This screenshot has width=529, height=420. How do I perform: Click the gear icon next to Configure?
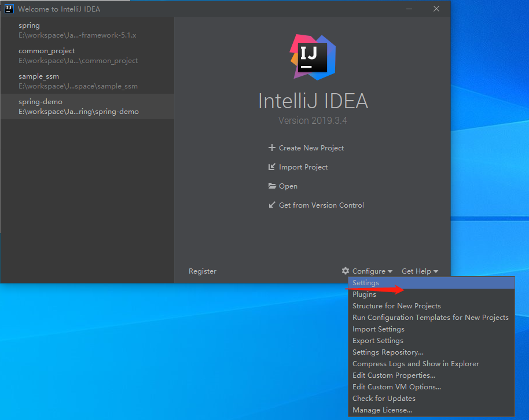(346, 271)
